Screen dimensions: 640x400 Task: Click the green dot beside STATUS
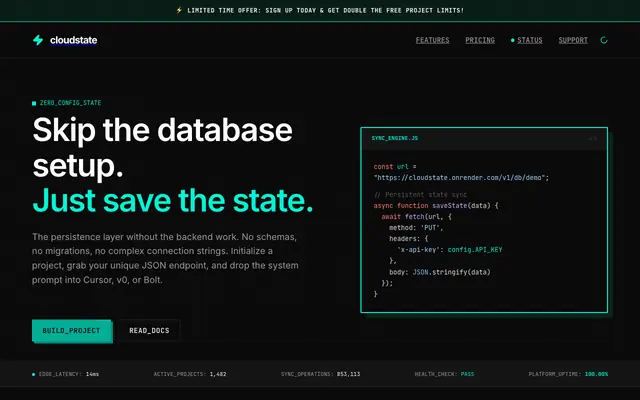pos(512,40)
